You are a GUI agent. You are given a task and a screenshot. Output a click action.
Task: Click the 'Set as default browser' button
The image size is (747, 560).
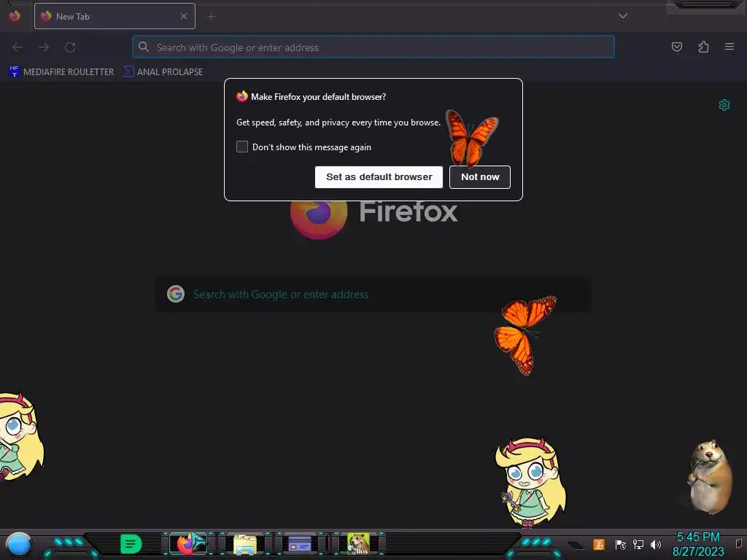379,177
